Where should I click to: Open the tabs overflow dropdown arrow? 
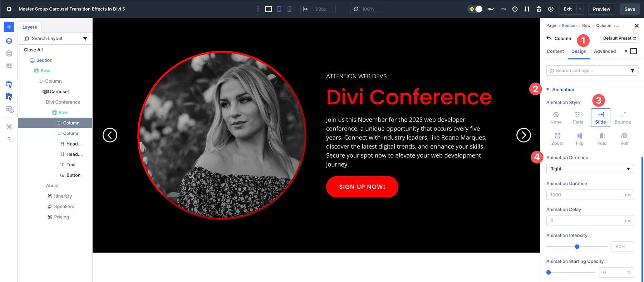click(x=626, y=51)
